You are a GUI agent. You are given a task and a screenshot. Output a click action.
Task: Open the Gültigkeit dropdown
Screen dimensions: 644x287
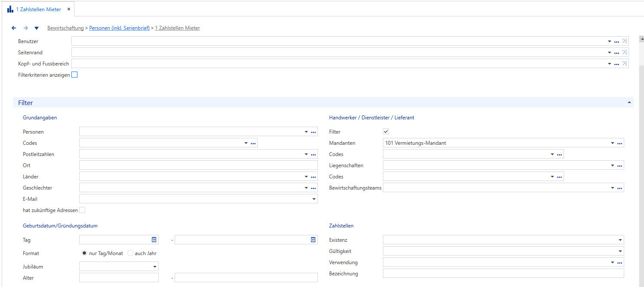[x=620, y=251]
